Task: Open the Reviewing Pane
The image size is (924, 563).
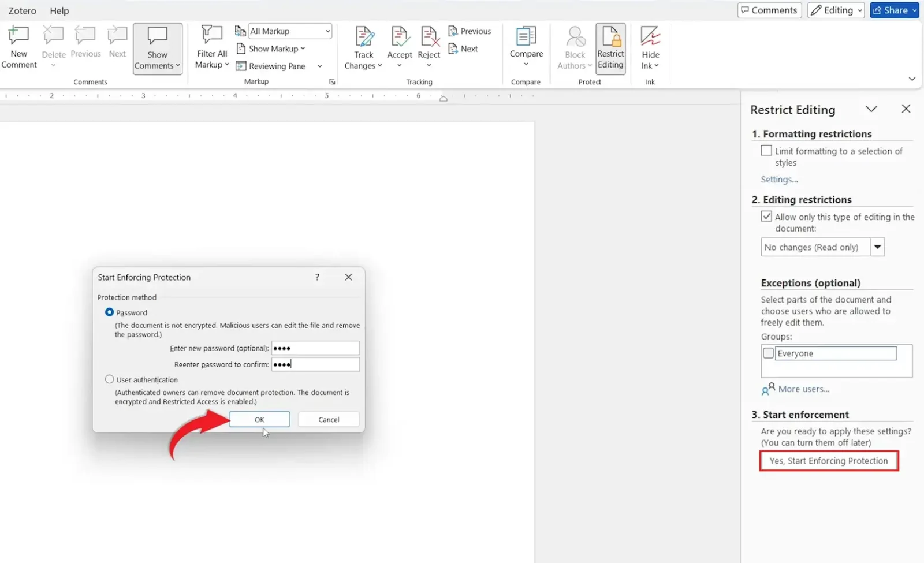Action: pyautogui.click(x=271, y=66)
